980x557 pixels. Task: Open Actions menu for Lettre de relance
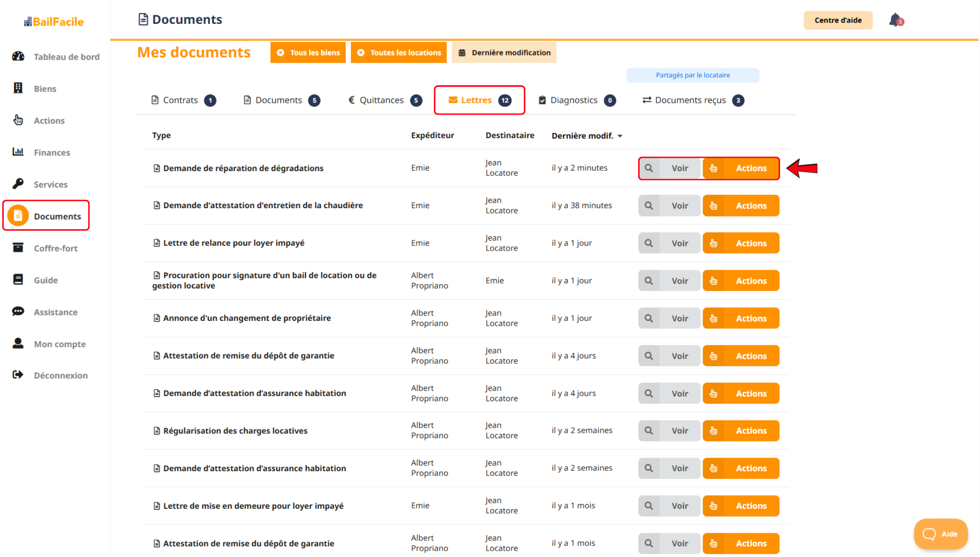coord(741,243)
